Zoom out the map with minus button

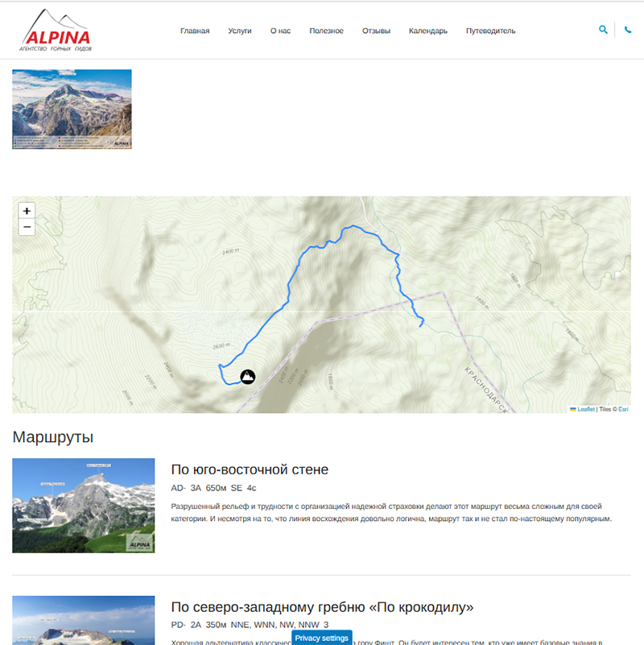coord(27,227)
